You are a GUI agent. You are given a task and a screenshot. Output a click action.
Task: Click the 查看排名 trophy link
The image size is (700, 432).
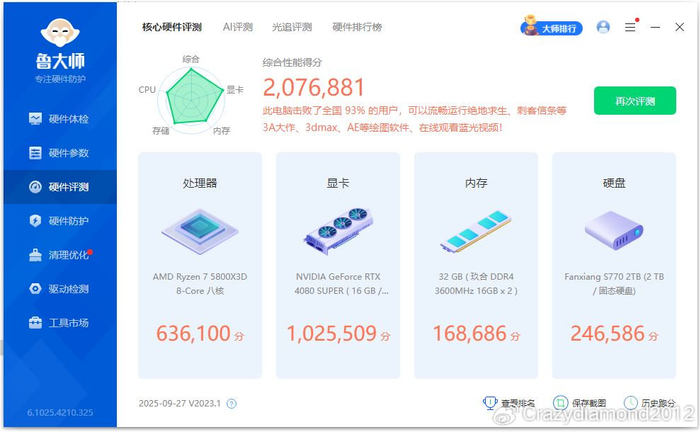tap(509, 403)
